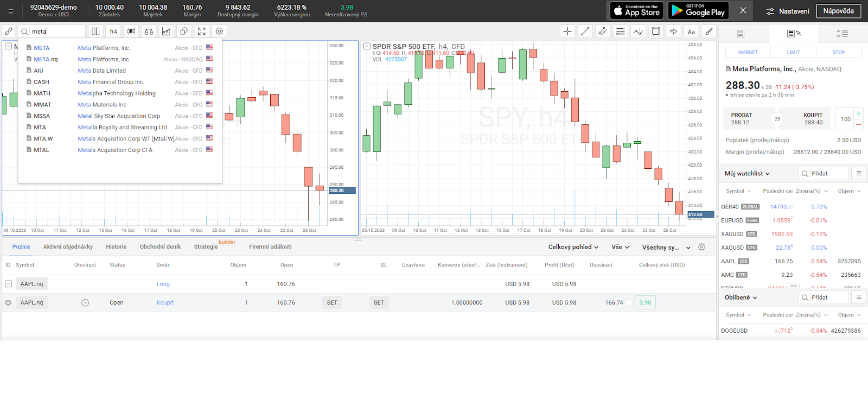
Task: Open the h4 timeframe selector
Action: coord(113,31)
